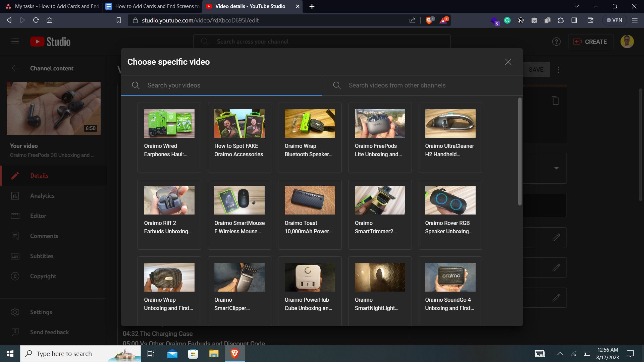Open the Details sidebar item
Image resolution: width=644 pixels, height=362 pixels.
[x=54, y=176]
